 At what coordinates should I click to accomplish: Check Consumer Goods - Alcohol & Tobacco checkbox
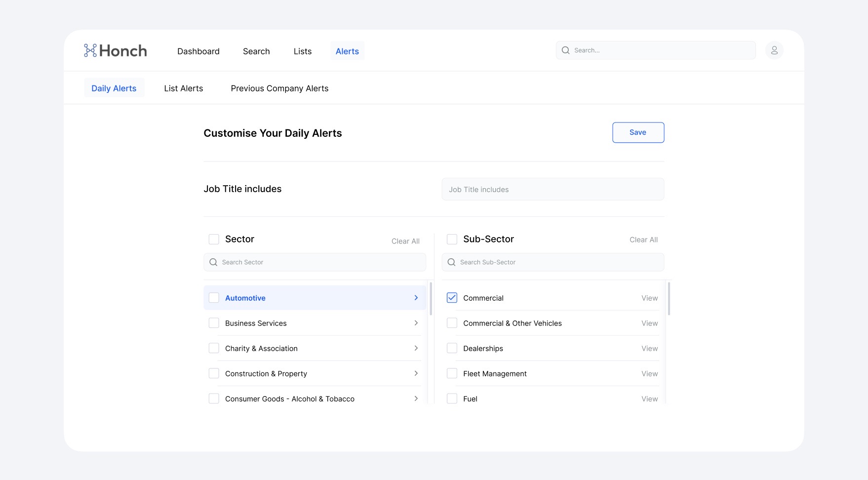tap(214, 399)
